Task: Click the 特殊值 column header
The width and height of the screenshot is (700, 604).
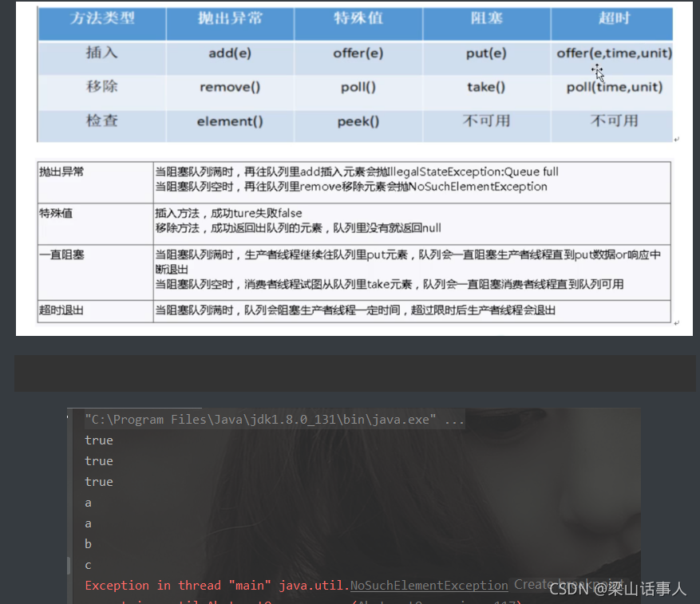Action: pos(358,18)
